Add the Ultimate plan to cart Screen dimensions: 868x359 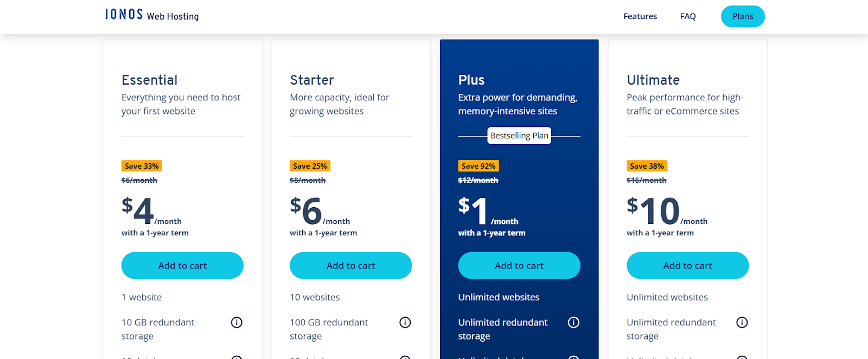(x=687, y=266)
